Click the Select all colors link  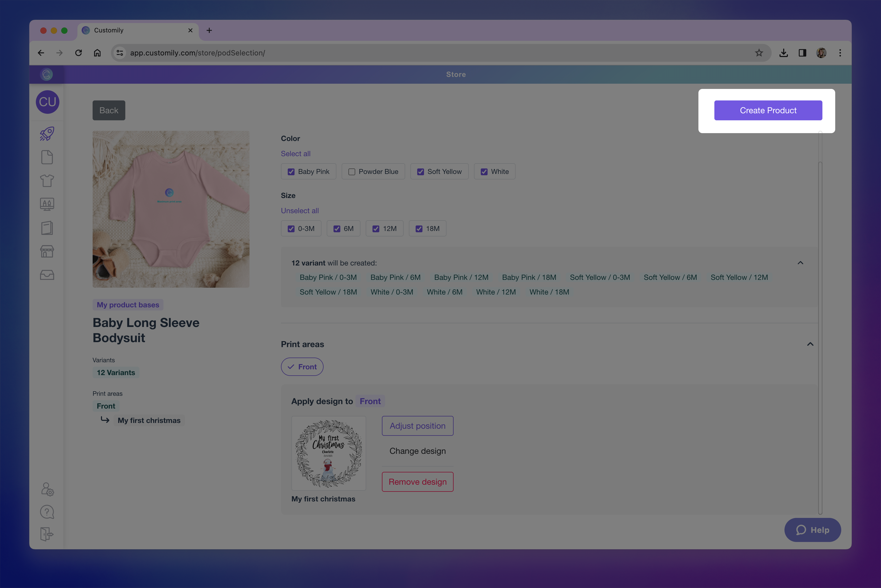click(296, 153)
